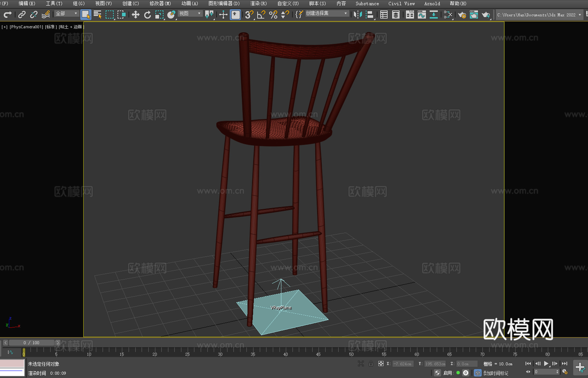Toggle Angle Snap

(x=261, y=14)
